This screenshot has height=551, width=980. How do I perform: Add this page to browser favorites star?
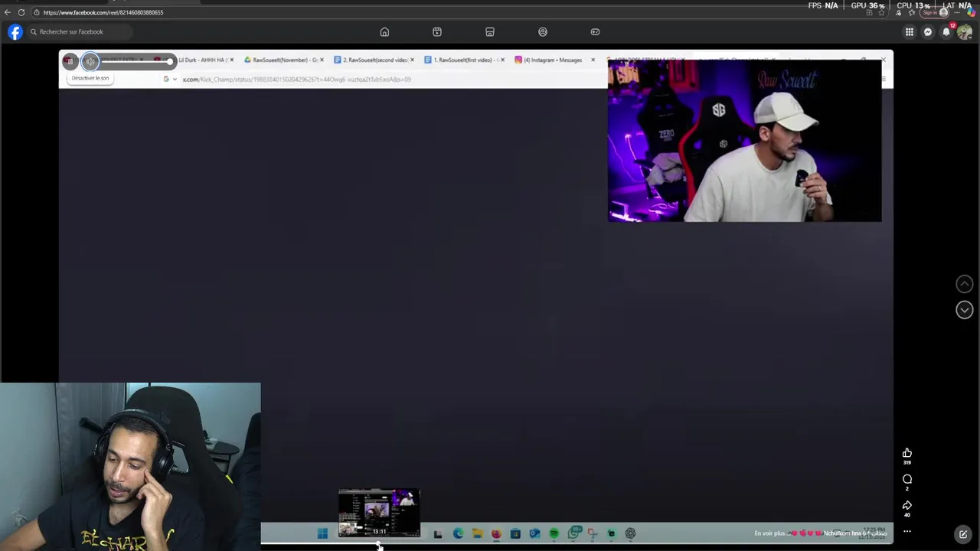coord(881,12)
